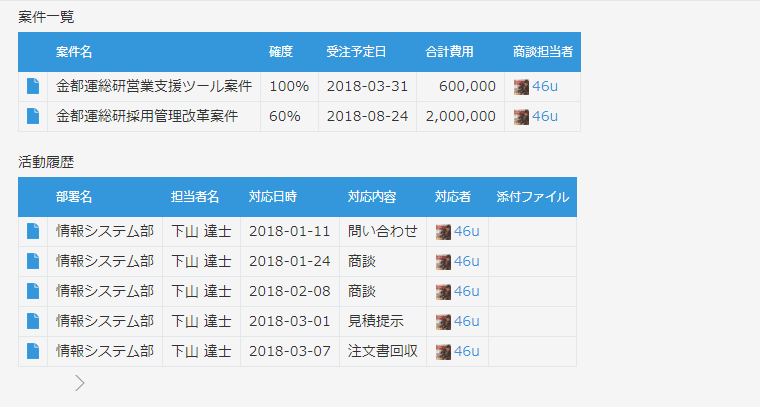Click date 2018-03-07
Screen dimensions: 760x407
289,351
